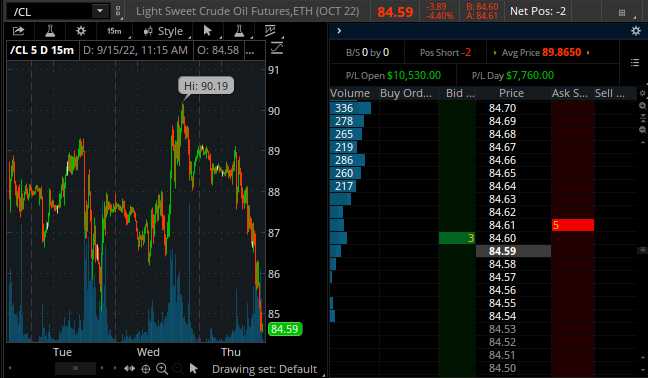Open the 15m time frame selector
The height and width of the screenshot is (378, 648).
[x=114, y=31]
